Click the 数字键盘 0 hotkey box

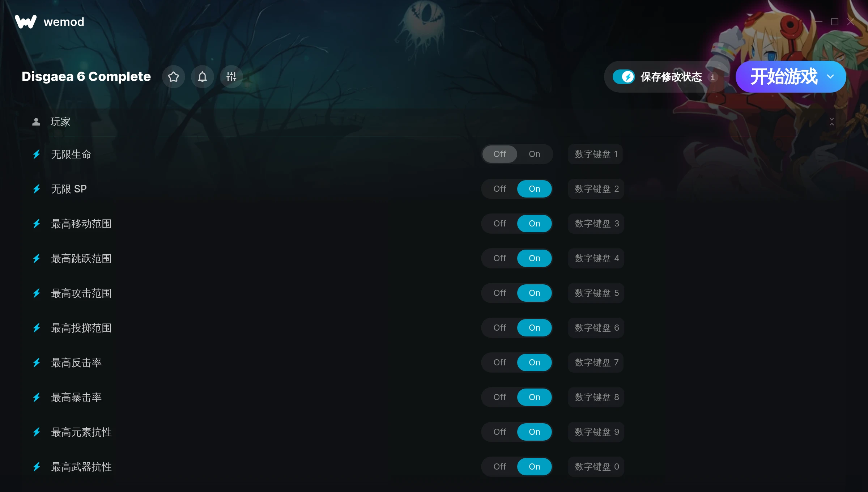596,467
